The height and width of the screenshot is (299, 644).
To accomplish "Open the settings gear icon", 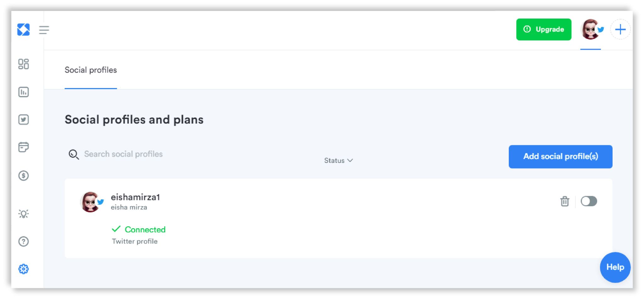I will tap(24, 269).
